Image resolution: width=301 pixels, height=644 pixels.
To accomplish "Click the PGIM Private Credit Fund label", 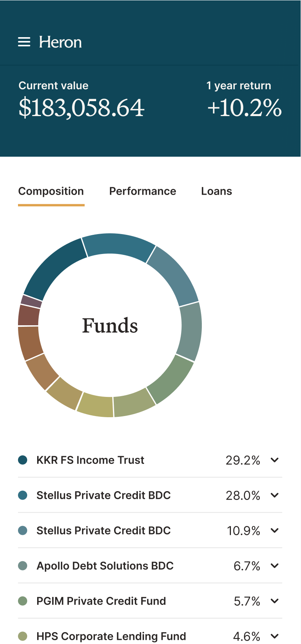I will click(101, 601).
